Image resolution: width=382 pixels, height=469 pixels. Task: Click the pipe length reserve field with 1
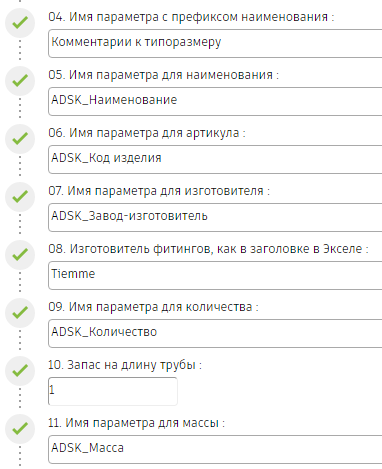point(113,391)
